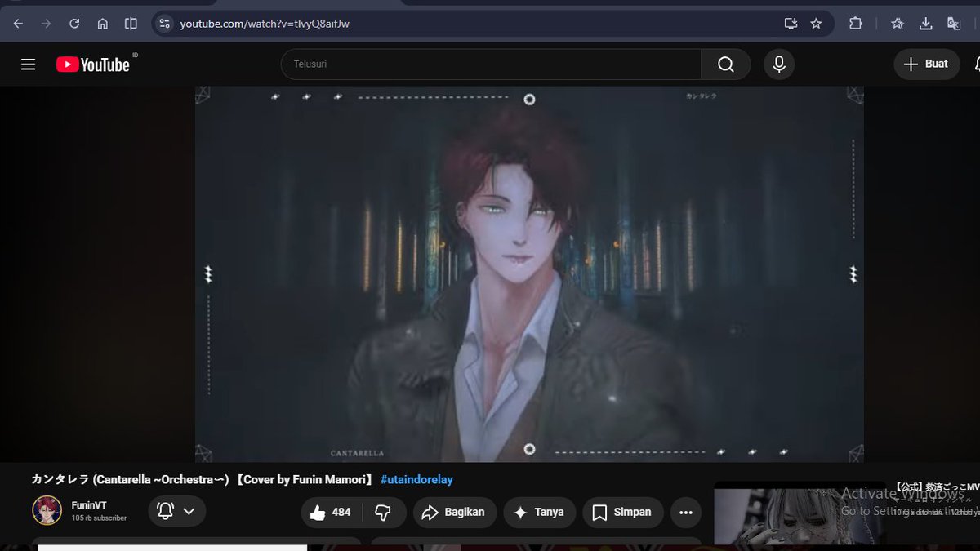
Task: Open the #utaindorelay hashtag link
Action: coord(416,480)
